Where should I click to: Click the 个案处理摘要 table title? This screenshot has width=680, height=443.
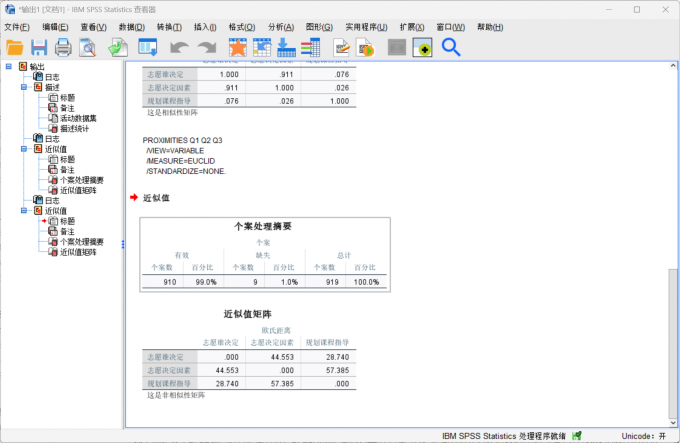coord(262,226)
